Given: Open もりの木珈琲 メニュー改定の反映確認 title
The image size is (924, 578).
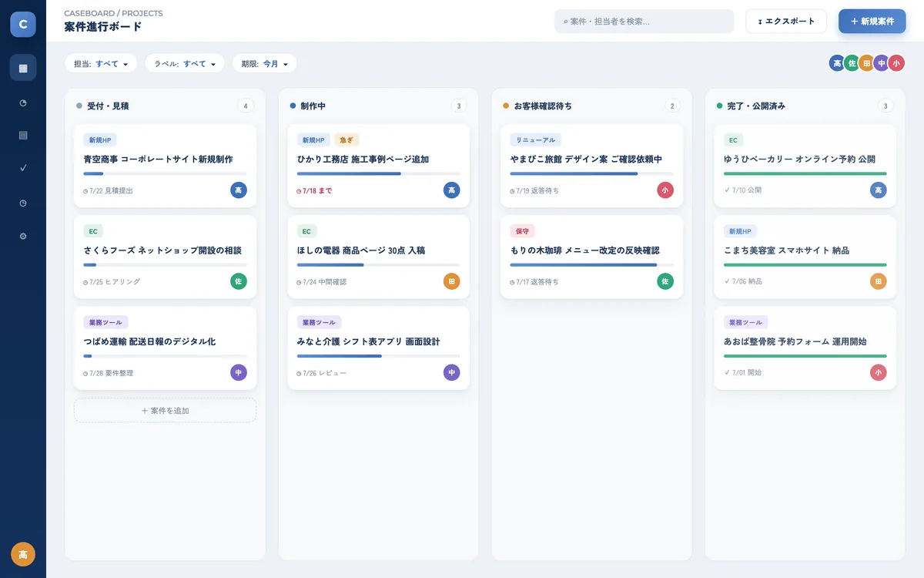Looking at the screenshot, I should (585, 250).
